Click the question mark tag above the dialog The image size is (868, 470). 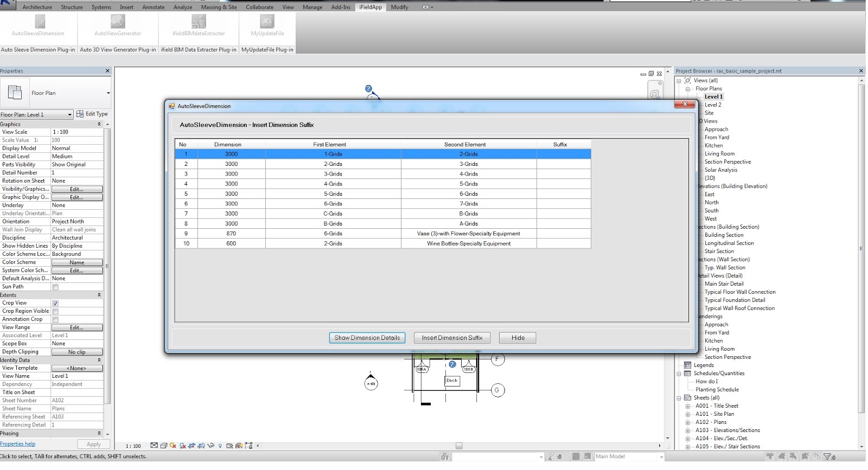click(368, 89)
